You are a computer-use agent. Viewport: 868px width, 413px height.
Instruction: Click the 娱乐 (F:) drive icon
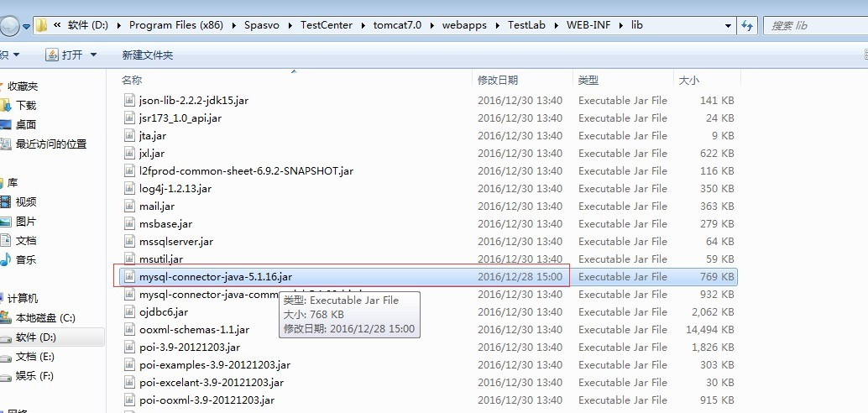[5, 376]
